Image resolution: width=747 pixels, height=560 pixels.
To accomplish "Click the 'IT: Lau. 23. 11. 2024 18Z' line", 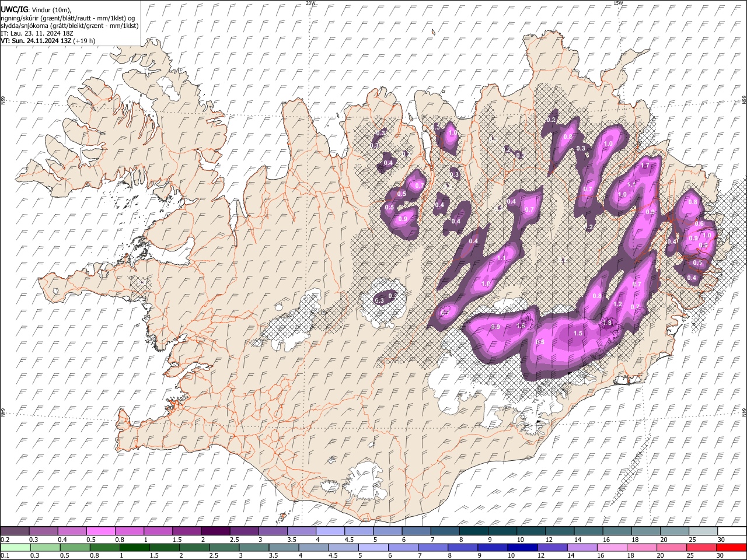I will point(36,33).
